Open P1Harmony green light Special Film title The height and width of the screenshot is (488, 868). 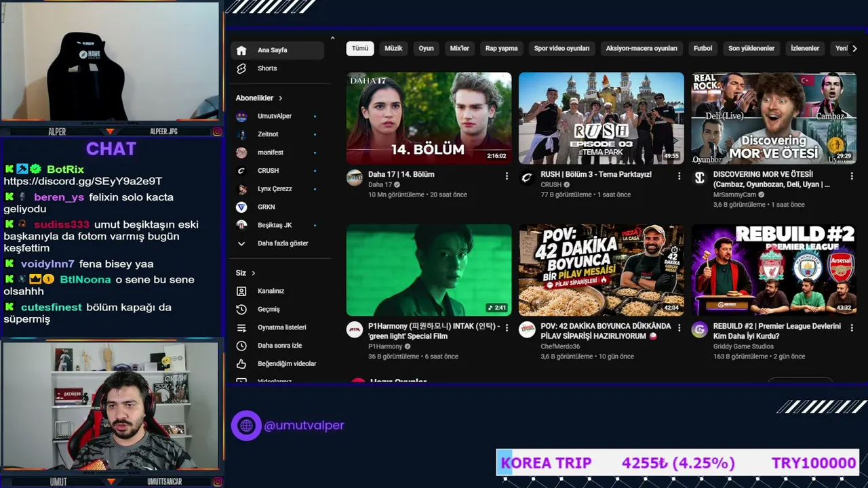[x=434, y=331]
